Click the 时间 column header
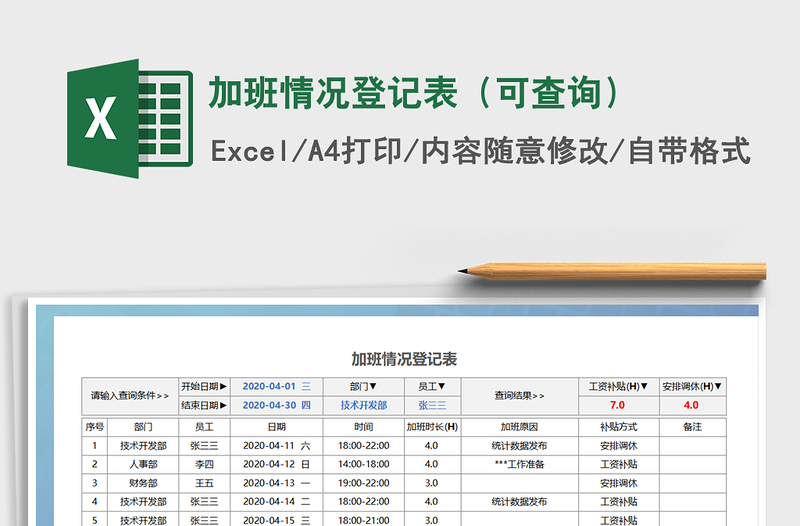The height and width of the screenshot is (526, 800). (x=363, y=427)
